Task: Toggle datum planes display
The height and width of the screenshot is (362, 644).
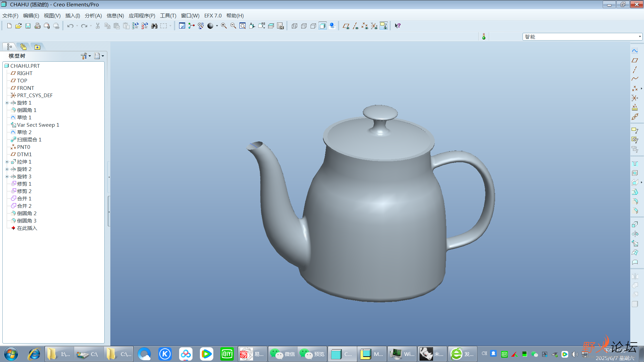Action: tap(346, 26)
